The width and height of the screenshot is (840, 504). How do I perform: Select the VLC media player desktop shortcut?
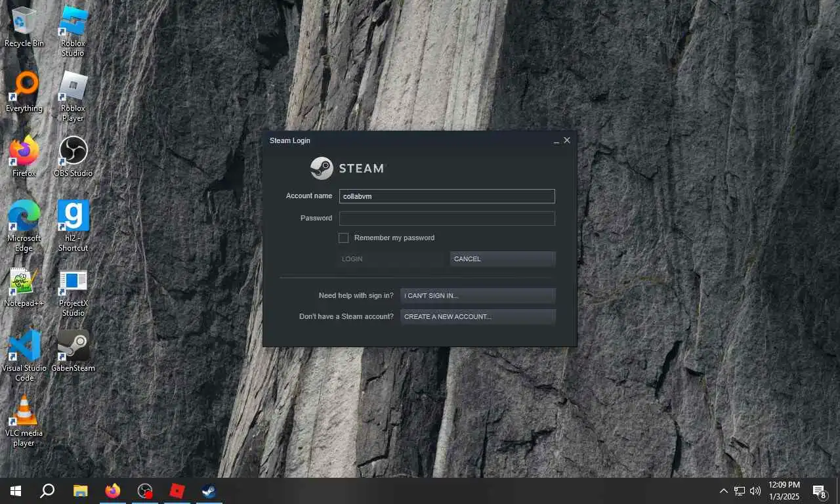(x=24, y=421)
